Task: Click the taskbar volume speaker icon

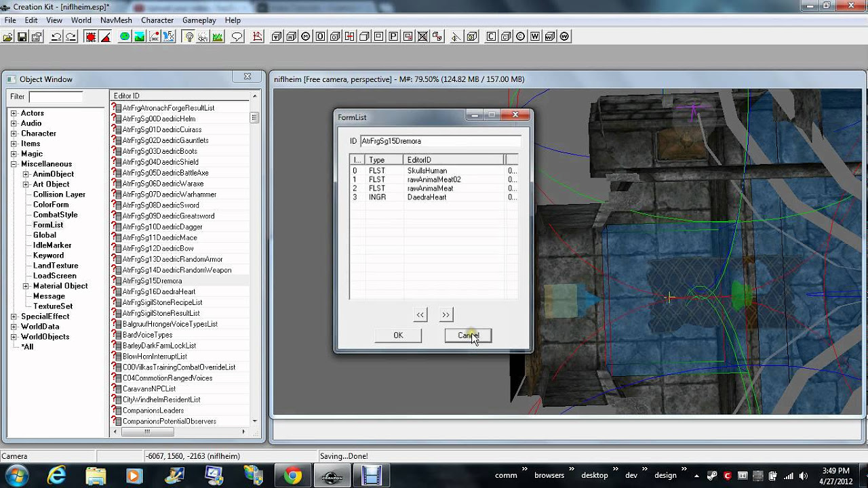Action: (804, 475)
